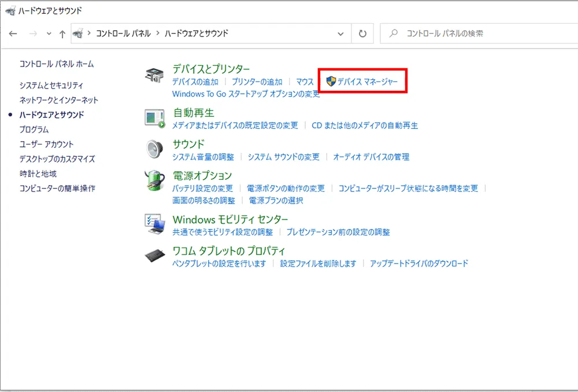Open ユーザー アカウント in sidebar
The image size is (578, 392).
[x=46, y=144]
